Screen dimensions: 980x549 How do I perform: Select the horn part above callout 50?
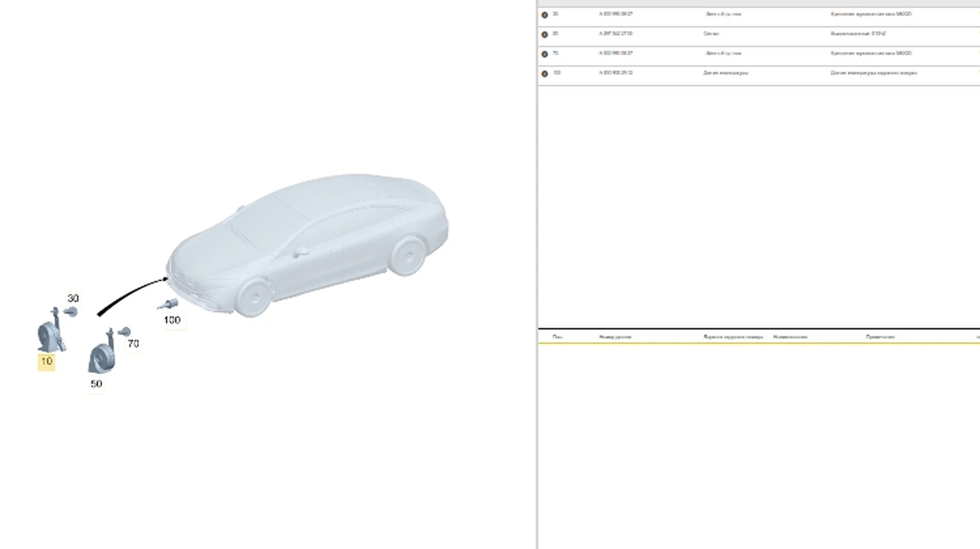tap(101, 356)
